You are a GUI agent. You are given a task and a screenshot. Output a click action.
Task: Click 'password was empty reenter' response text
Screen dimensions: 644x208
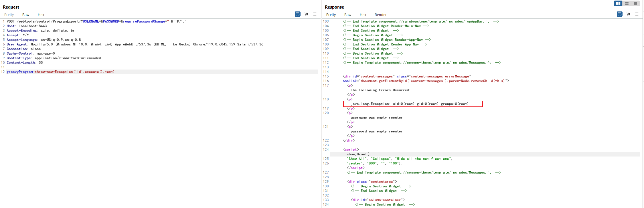point(377,131)
